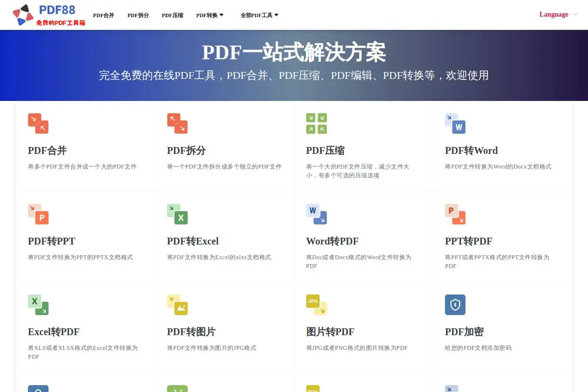Click the PDF一站式解决方案 banner heading
Screen dimensions: 588x392
294,52
